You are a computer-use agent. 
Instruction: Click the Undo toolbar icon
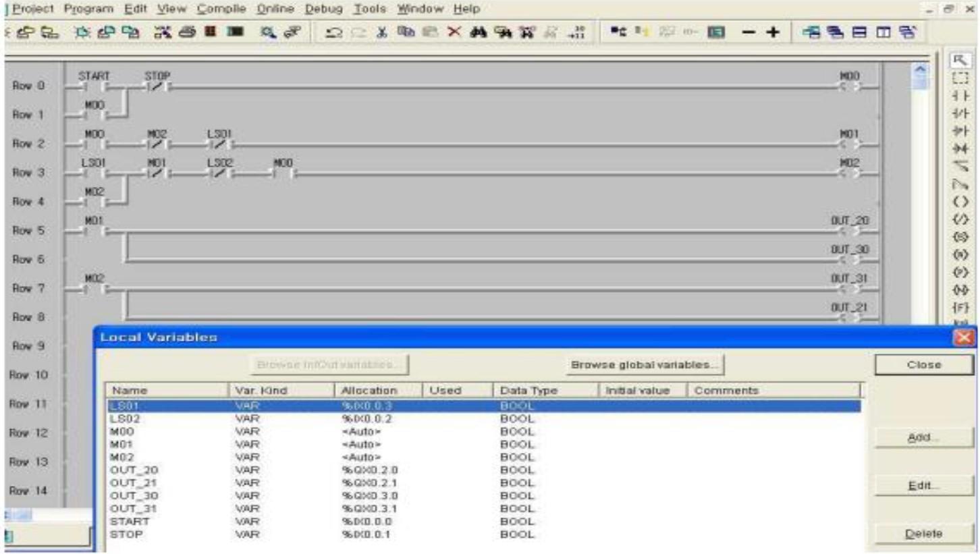334,32
